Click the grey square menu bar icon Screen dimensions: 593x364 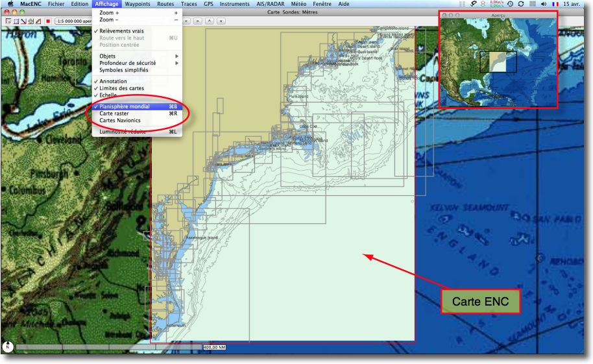pos(532,4)
